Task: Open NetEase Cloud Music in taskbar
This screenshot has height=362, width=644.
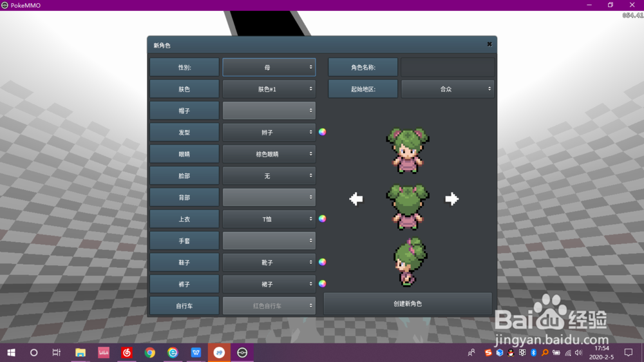Action: pyautogui.click(x=126, y=352)
